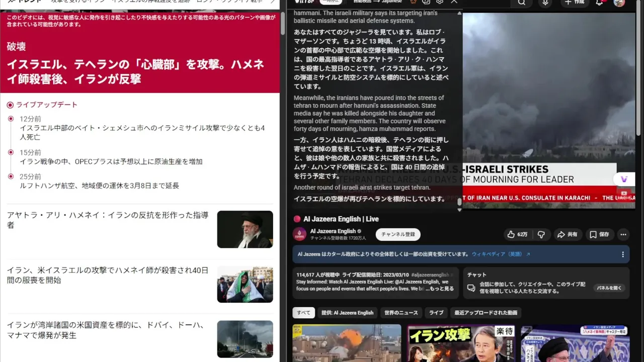
Task: Click the ライブアップデート heading
Action: pyautogui.click(x=47, y=105)
